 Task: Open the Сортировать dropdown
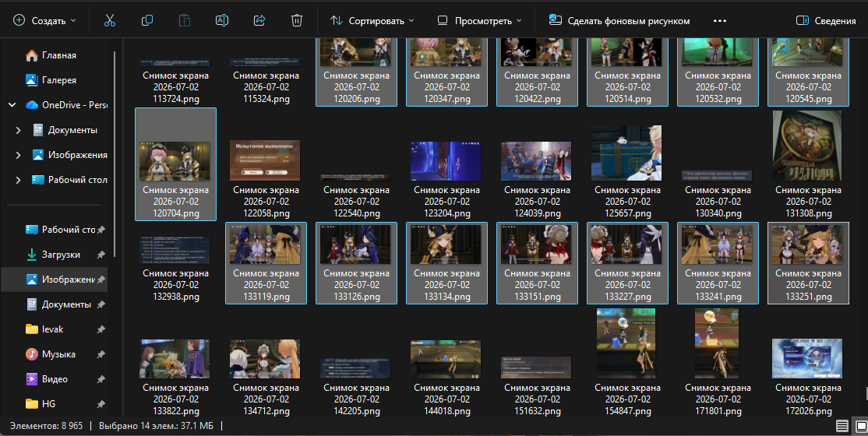(x=372, y=20)
